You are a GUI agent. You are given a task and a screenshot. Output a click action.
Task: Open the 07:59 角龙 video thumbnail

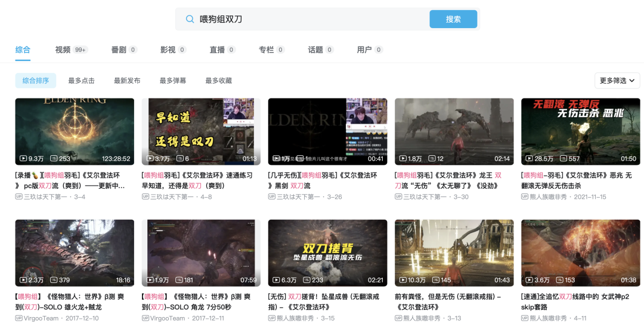(x=202, y=253)
